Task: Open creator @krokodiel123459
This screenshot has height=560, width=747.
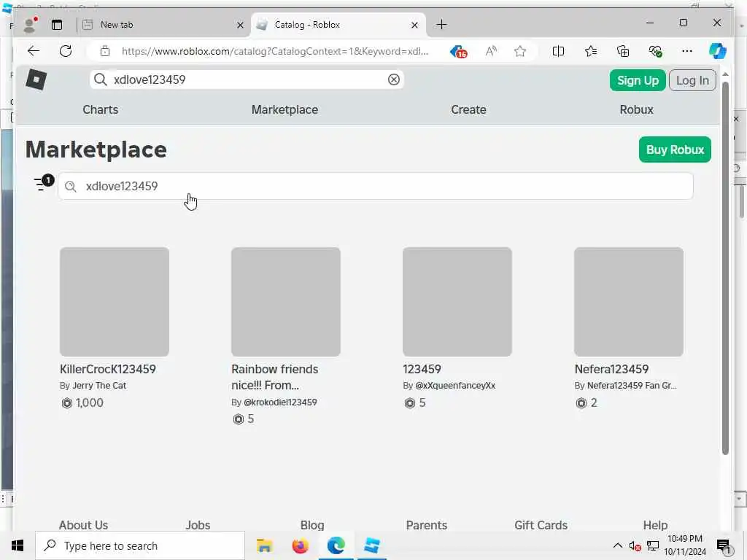Action: pos(280,402)
